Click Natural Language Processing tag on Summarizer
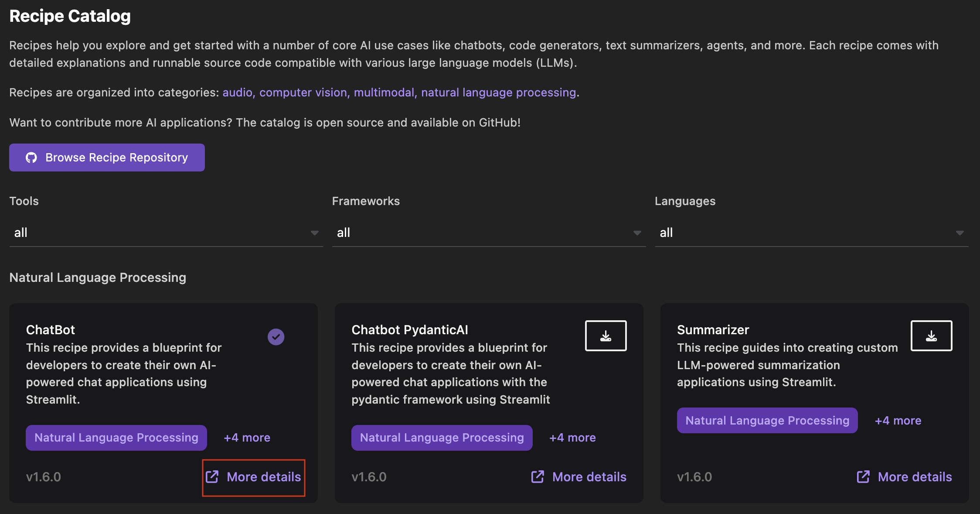This screenshot has height=514, width=980. pos(767,421)
